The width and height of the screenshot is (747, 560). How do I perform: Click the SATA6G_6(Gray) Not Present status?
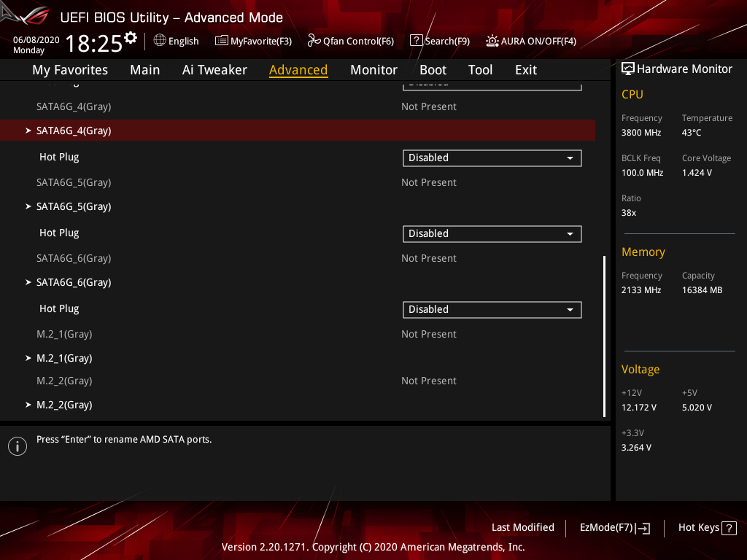click(429, 258)
